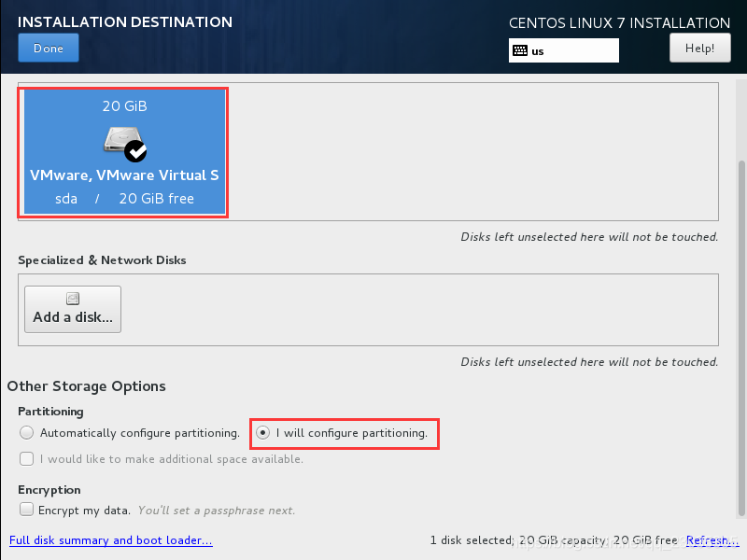
Task: Open Full disk summary and boot loader link
Action: click(x=110, y=540)
